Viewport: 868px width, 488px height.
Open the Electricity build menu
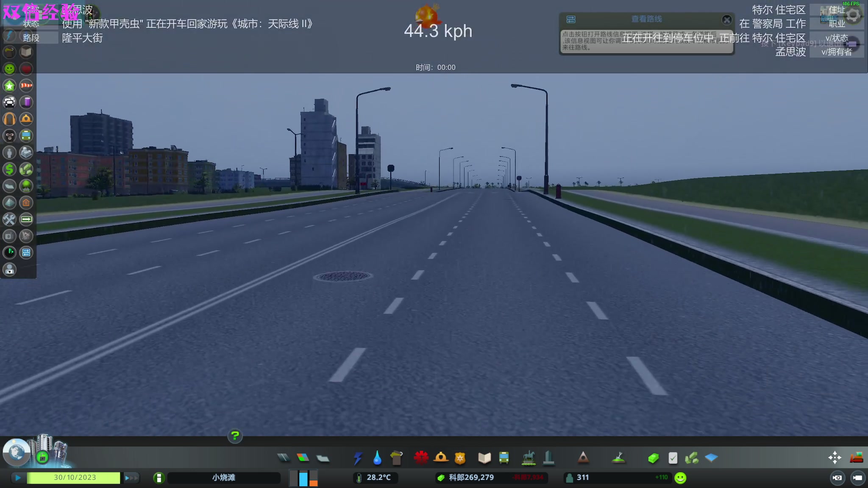pyautogui.click(x=358, y=458)
